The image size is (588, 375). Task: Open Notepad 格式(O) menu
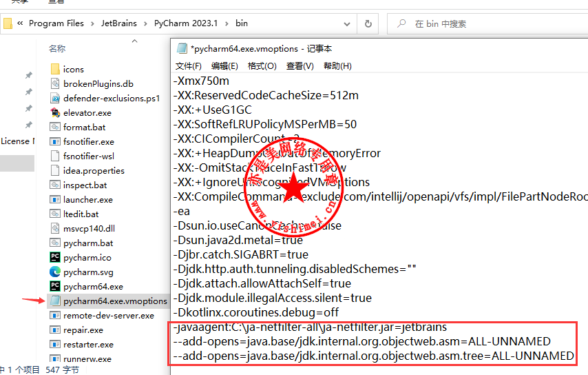(x=262, y=66)
